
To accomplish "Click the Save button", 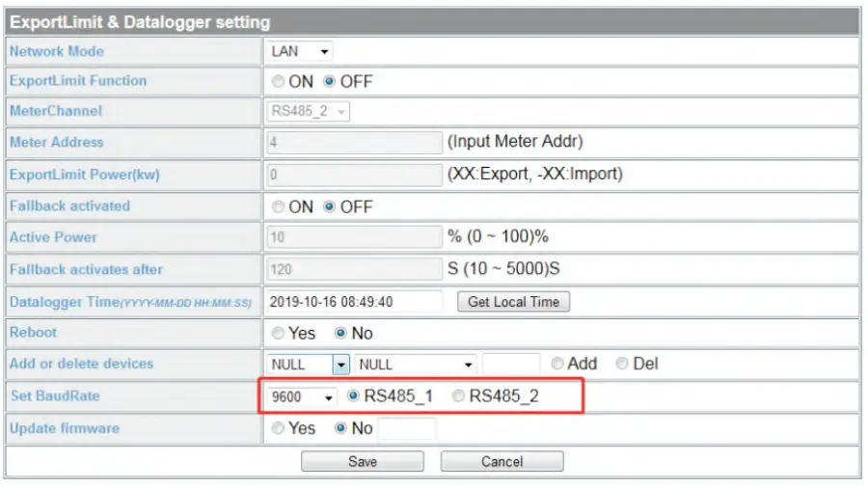I will point(362,461).
